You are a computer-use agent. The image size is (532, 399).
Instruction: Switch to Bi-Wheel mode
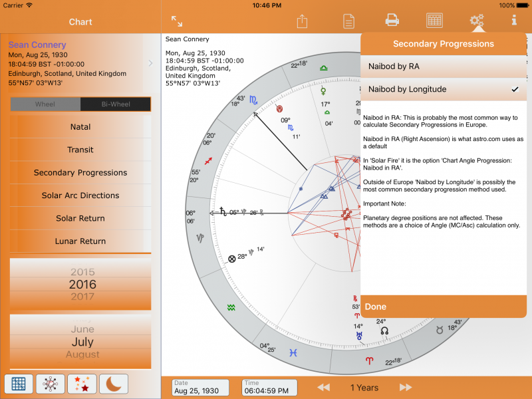115,104
